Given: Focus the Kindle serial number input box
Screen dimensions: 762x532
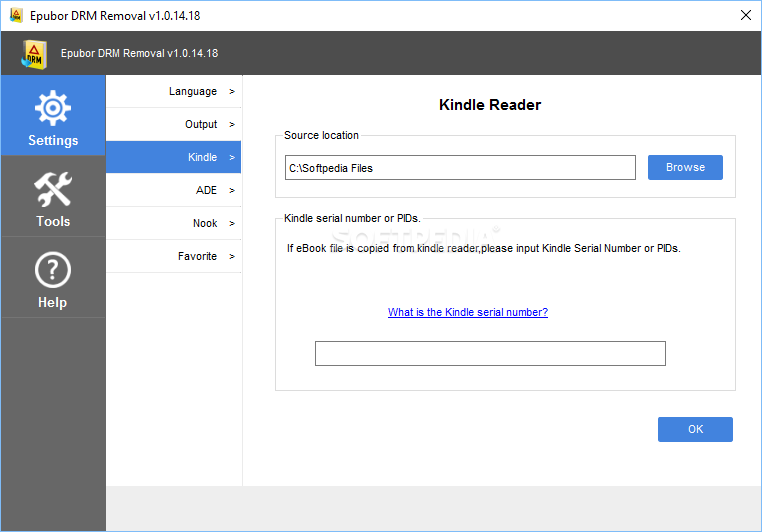Looking at the screenshot, I should coord(490,354).
